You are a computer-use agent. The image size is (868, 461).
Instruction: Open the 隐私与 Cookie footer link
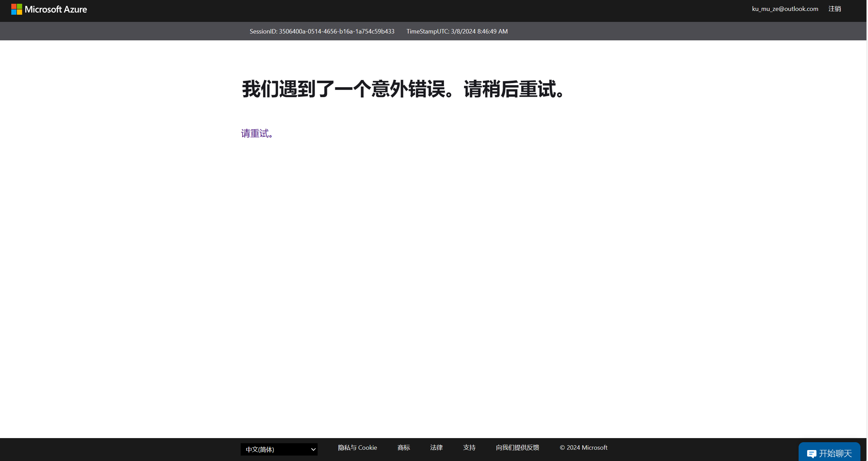point(357,448)
